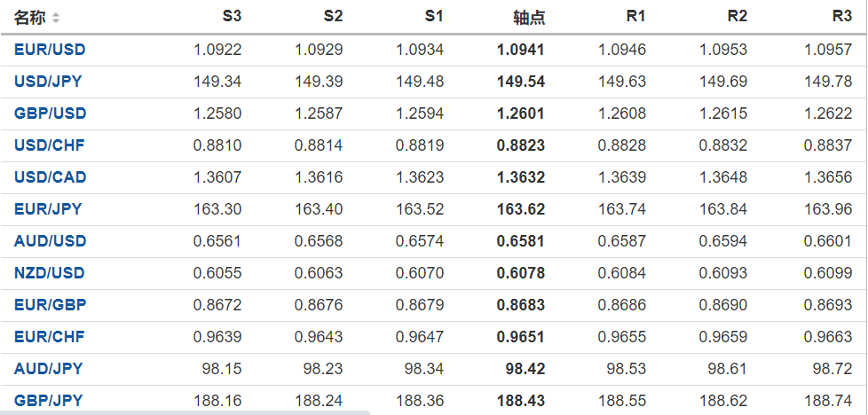
Task: Click the 轴点 pivot column header
Action: [x=529, y=18]
